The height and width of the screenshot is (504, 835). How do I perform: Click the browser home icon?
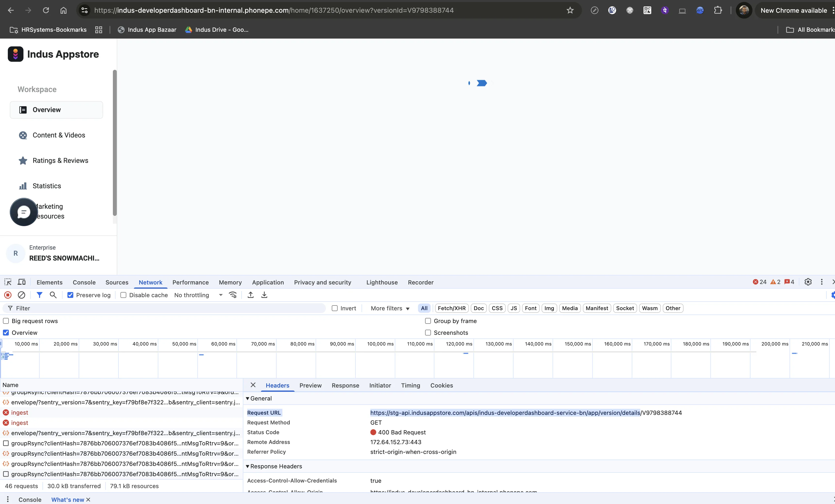[x=63, y=10]
